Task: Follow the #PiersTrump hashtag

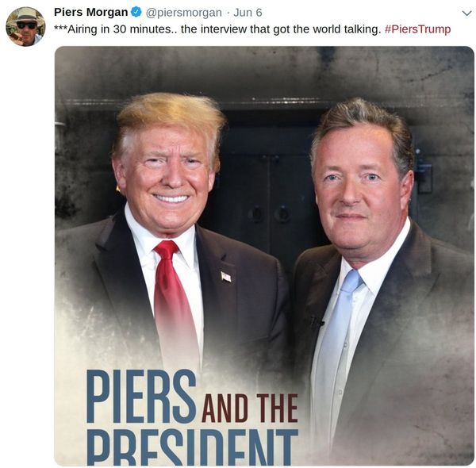Action: (x=418, y=29)
